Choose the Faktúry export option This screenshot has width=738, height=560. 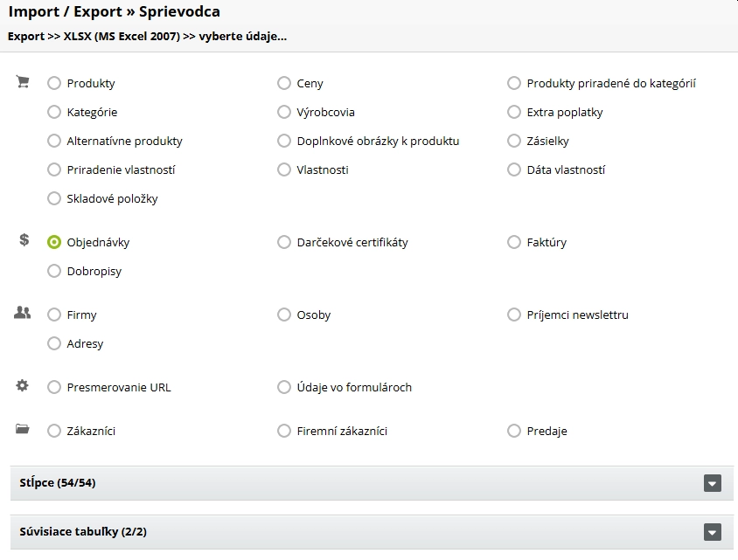[514, 242]
